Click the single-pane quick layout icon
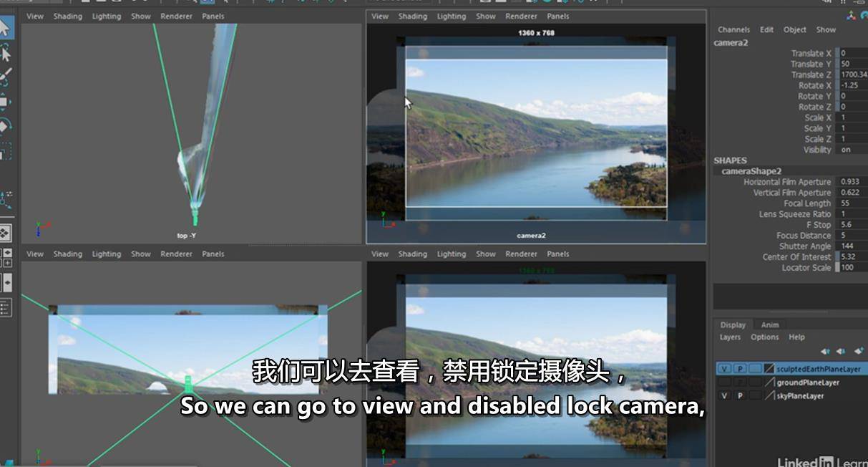Screen dimensions: 868x467 tap(4, 233)
